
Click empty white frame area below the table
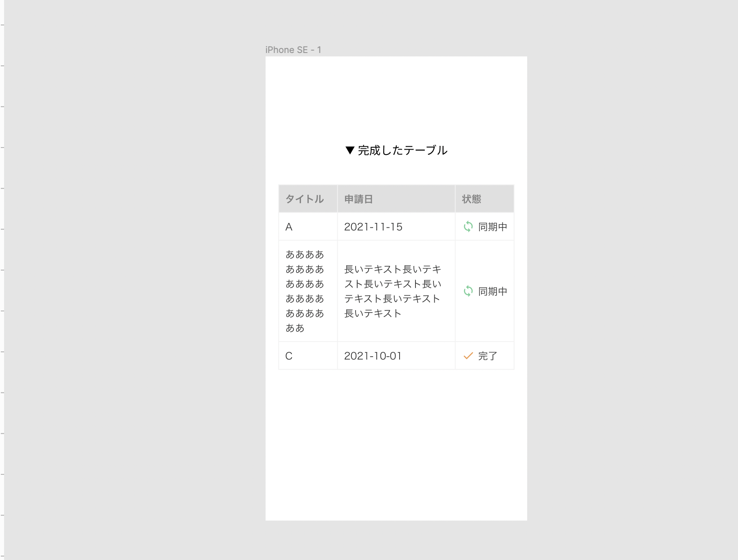(396, 444)
